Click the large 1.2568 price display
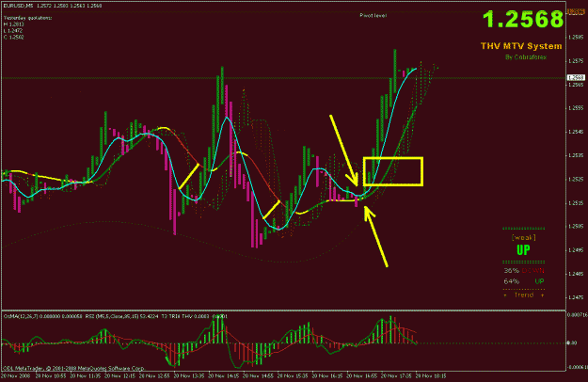 [x=523, y=20]
